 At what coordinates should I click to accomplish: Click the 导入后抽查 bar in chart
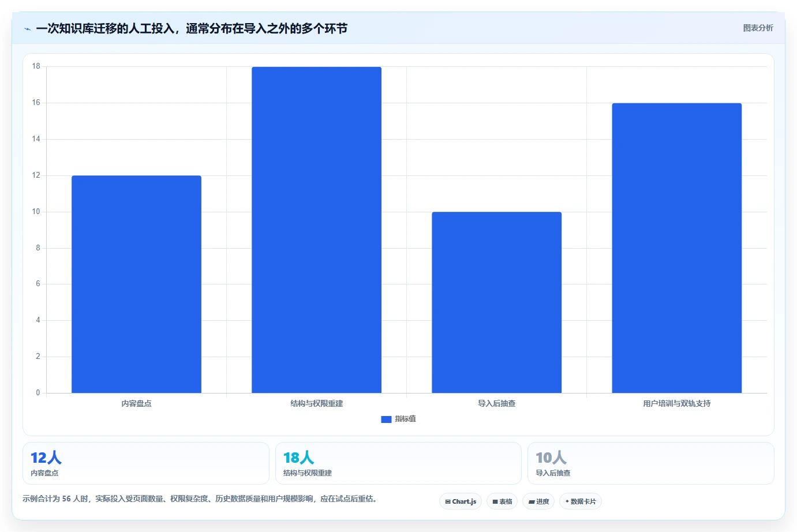tap(496, 302)
